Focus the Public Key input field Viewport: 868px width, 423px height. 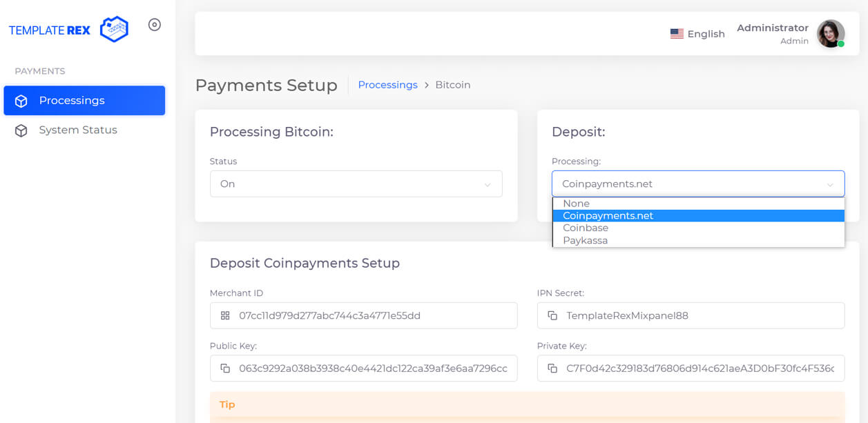click(363, 368)
